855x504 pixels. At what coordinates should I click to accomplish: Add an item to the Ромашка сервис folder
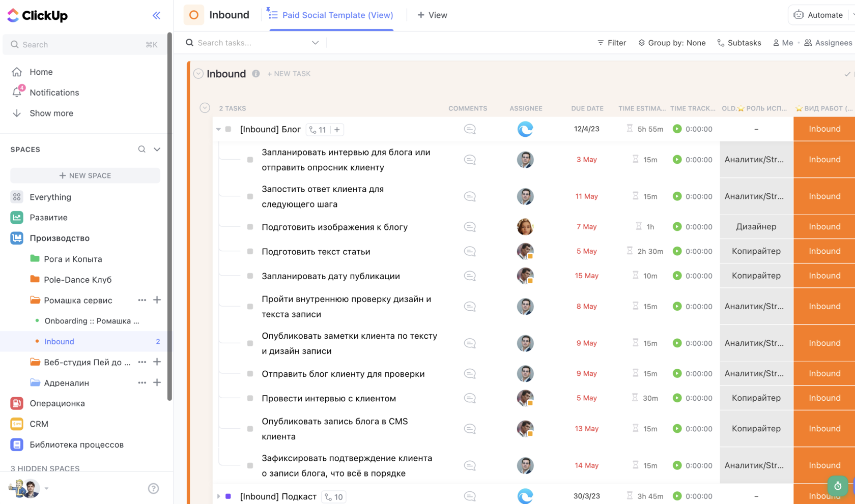tap(157, 300)
